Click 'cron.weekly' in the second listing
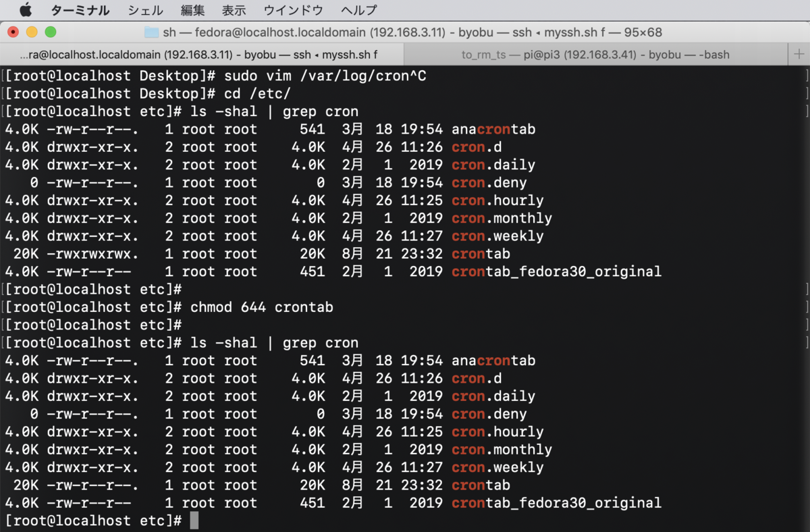 497,467
